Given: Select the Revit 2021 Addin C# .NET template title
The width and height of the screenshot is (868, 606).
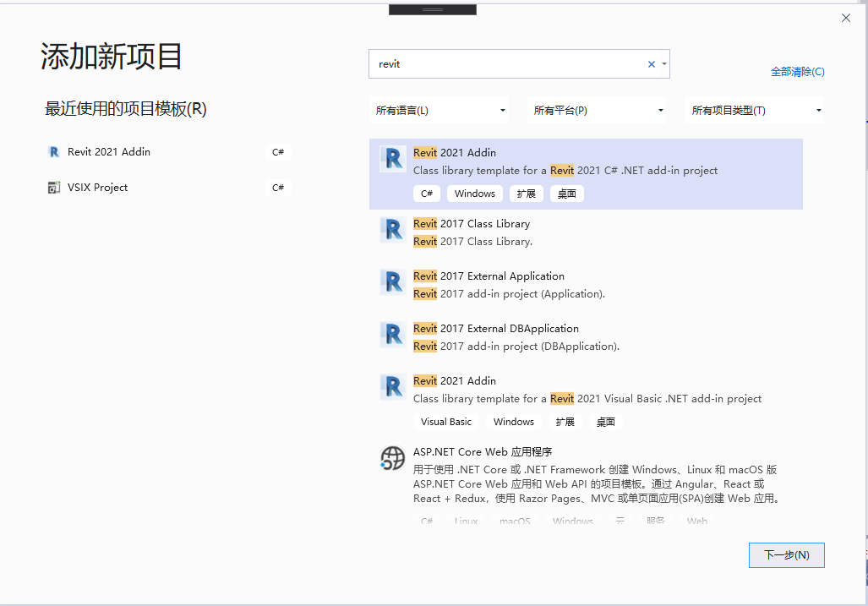Looking at the screenshot, I should 455,153.
